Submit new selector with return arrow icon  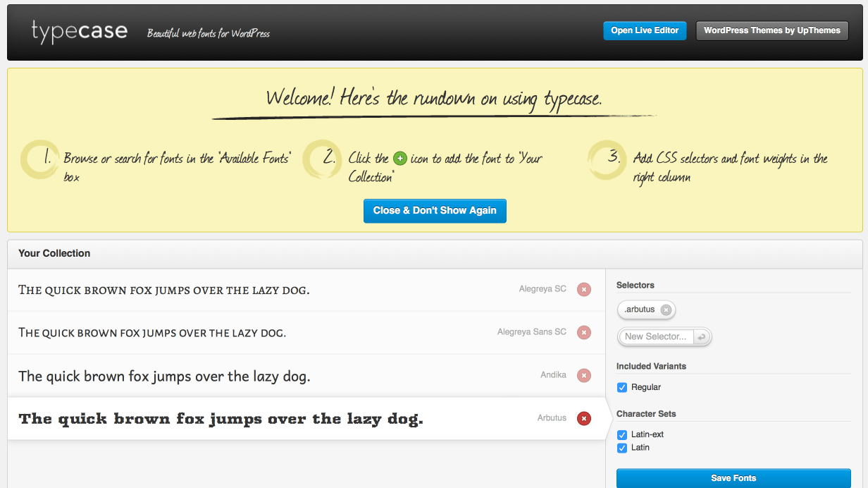[x=702, y=337]
